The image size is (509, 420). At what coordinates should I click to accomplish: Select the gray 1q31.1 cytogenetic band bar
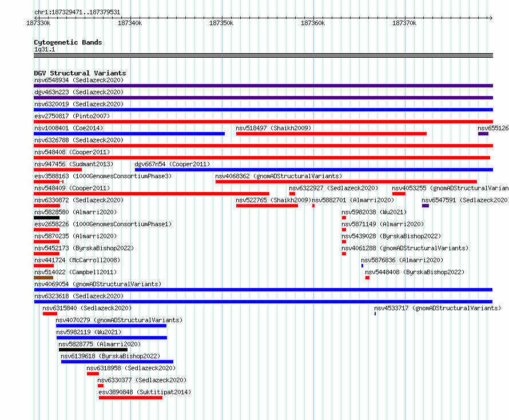coord(263,55)
